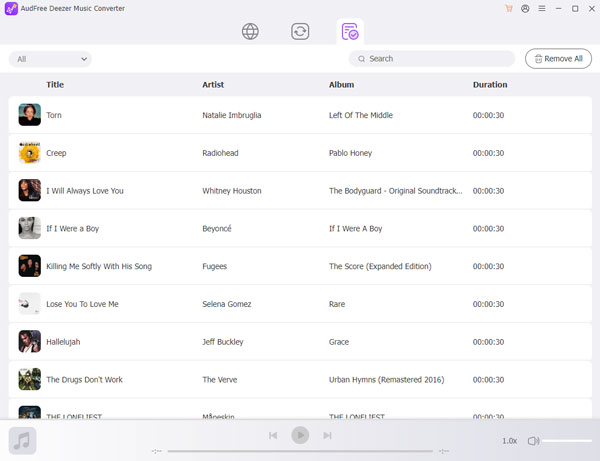Click the 1.0x playback speed control

tap(510, 441)
